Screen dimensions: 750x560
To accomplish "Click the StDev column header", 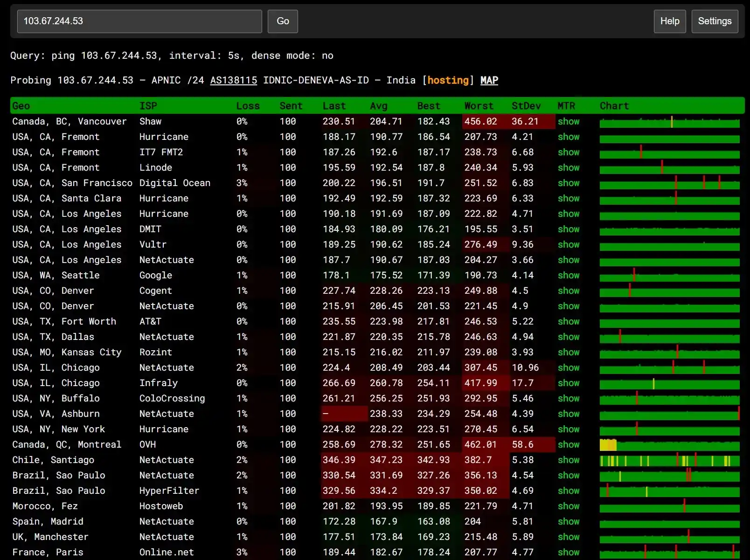I will pyautogui.click(x=526, y=106).
